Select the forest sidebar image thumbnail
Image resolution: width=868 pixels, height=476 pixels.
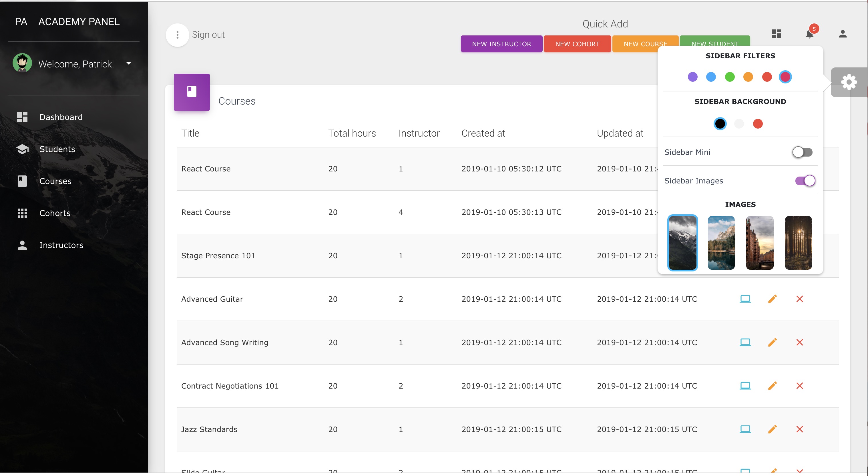coord(798,243)
